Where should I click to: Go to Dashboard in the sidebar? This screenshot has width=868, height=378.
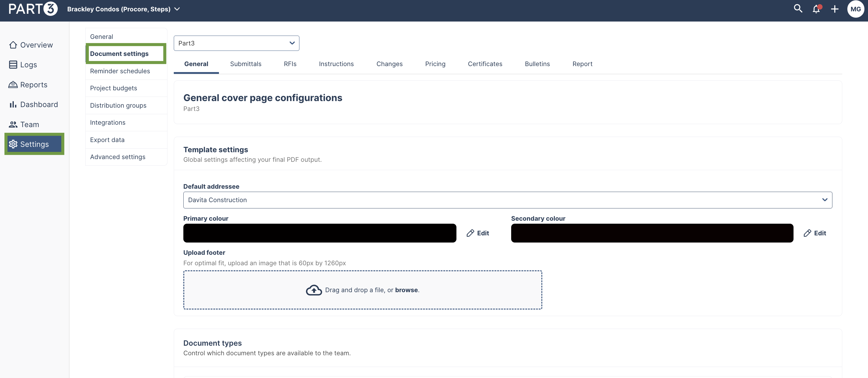pyautogui.click(x=34, y=104)
